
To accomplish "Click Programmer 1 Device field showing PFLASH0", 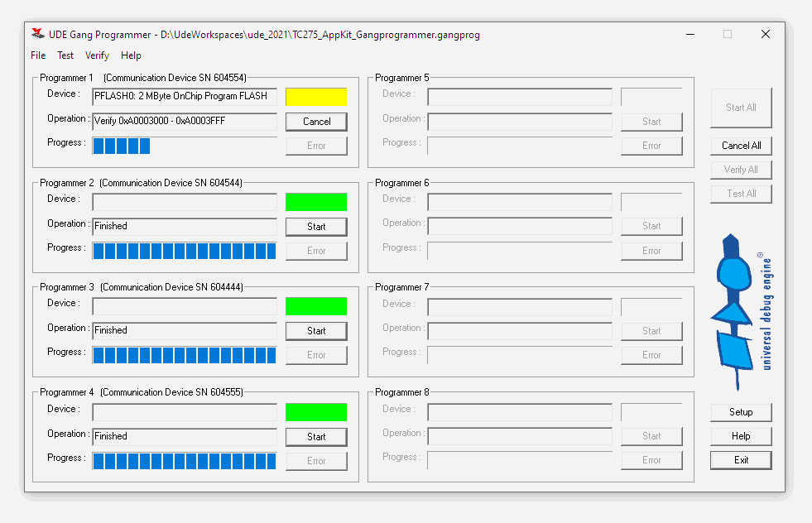I will [184, 96].
